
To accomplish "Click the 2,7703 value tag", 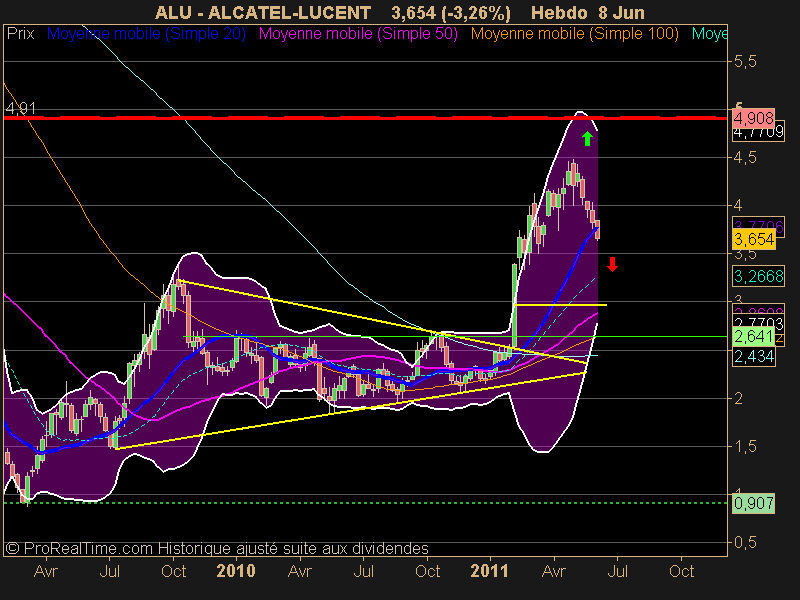I will (x=758, y=323).
